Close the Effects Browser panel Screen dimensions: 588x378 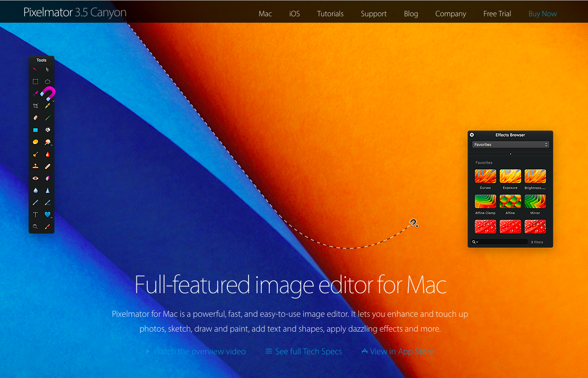pyautogui.click(x=472, y=135)
